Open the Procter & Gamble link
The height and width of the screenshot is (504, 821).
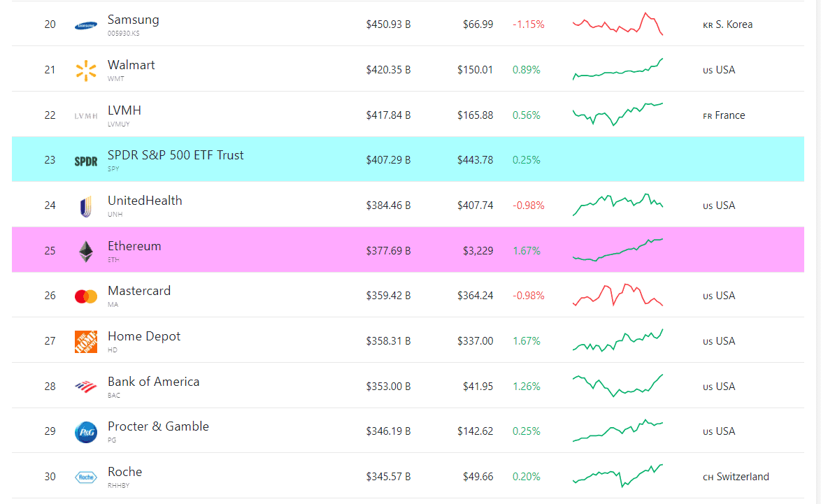pos(158,426)
